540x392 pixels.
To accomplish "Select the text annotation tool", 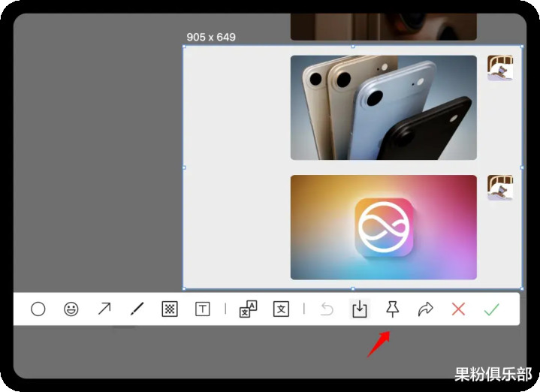I will [x=203, y=309].
